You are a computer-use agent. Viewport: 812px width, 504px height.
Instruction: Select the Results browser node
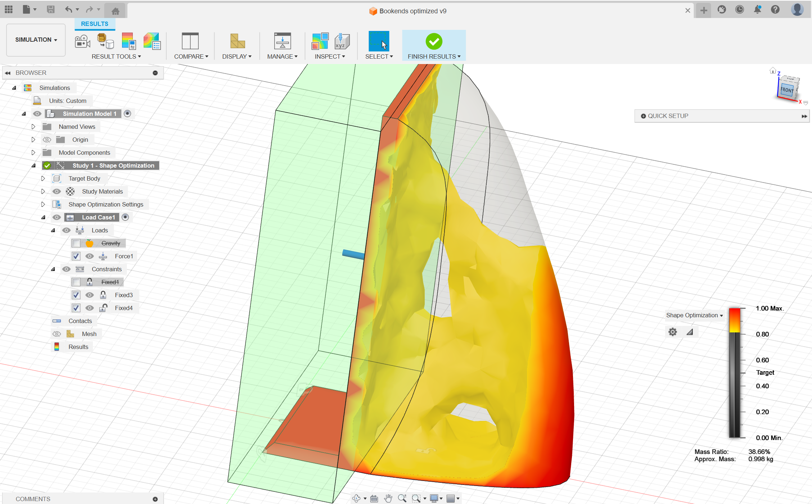(78, 347)
